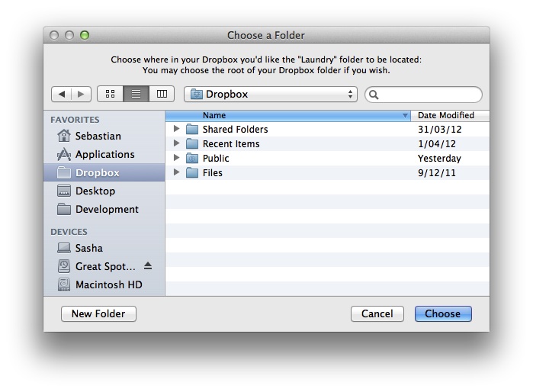The image size is (533, 392).
Task: Select Desktop in the sidebar
Action: 95,191
